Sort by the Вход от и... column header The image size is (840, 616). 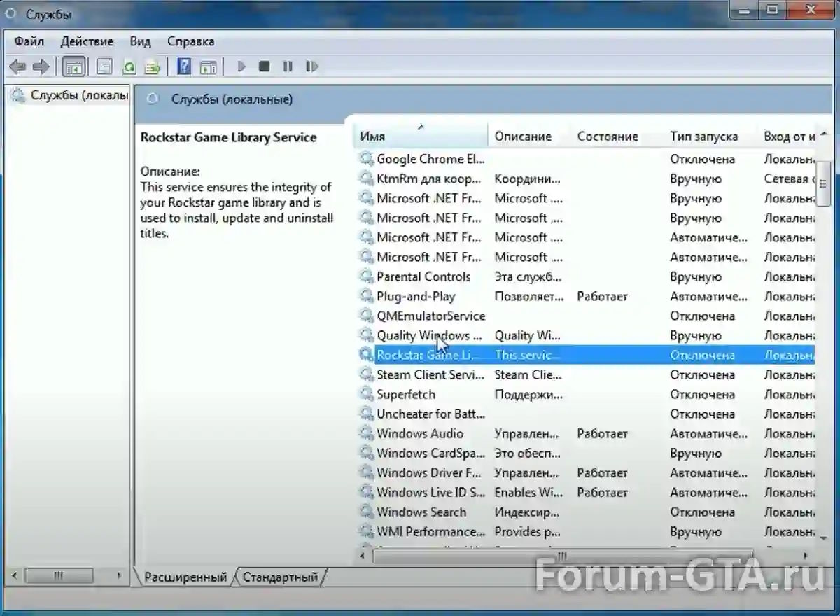click(x=787, y=136)
